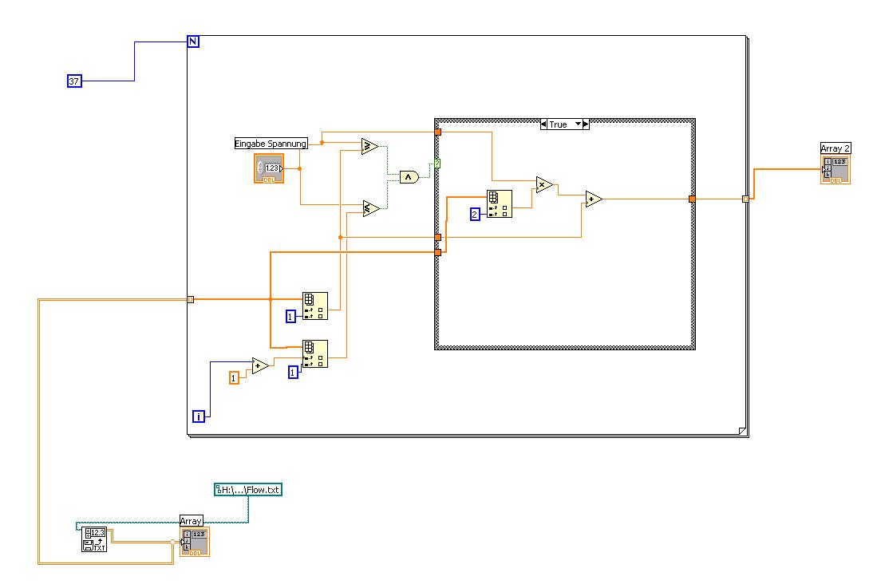Click the For Loop resize corner handle
Viewport: 877px width, 588px height.
tap(742, 431)
